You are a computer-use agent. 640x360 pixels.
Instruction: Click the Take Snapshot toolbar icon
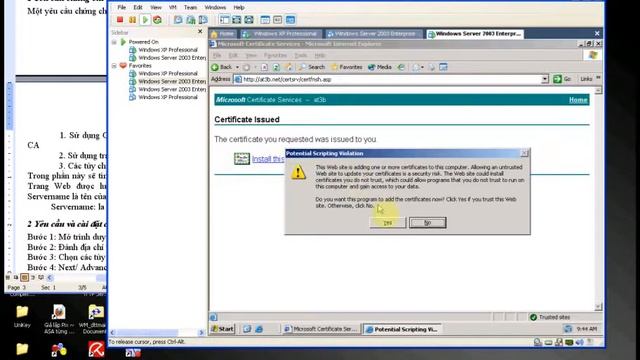tap(178, 20)
